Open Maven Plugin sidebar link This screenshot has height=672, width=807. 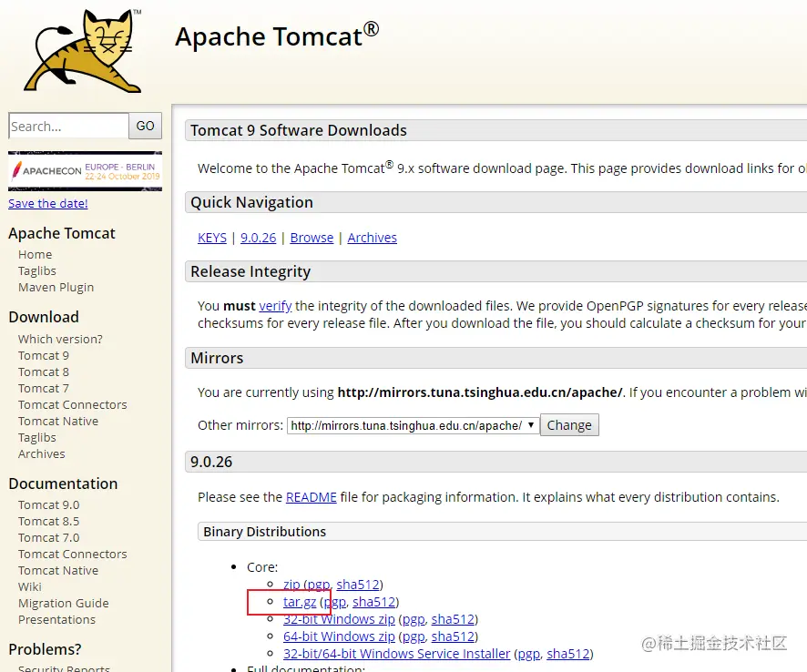(56, 287)
